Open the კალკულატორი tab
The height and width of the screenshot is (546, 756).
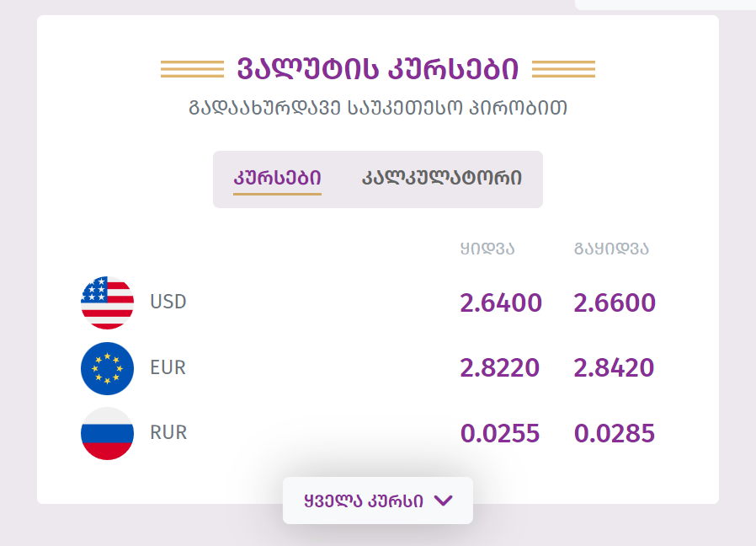click(442, 178)
